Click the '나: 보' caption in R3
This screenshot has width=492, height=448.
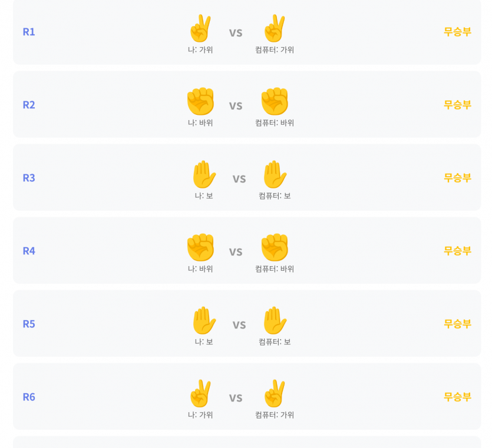click(x=204, y=196)
